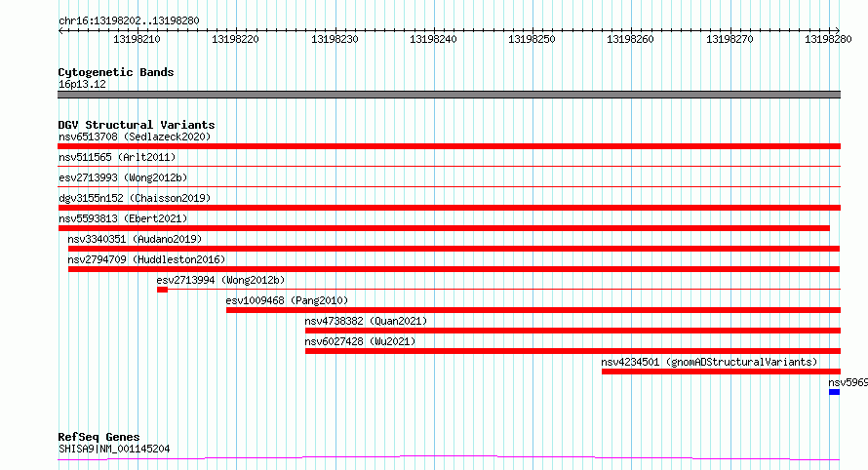
Task: Click the dgv3155n152 (Chaisson2019) variant label
Action: click(x=135, y=198)
